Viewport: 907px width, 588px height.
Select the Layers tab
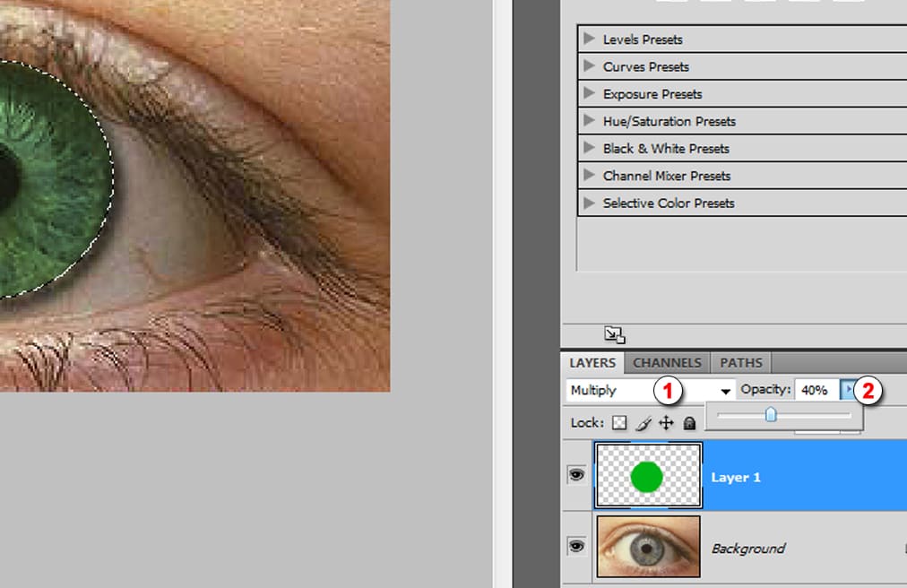(x=592, y=363)
